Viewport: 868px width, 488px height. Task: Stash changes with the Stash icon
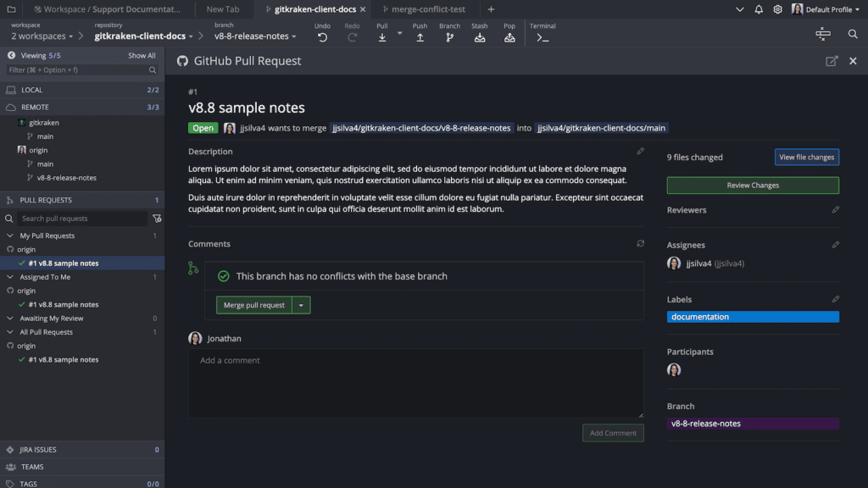tap(480, 37)
